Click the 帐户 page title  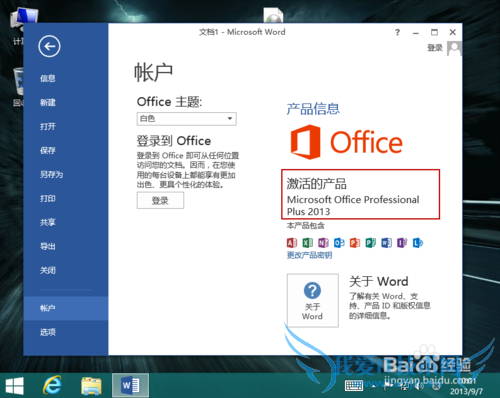tap(153, 72)
